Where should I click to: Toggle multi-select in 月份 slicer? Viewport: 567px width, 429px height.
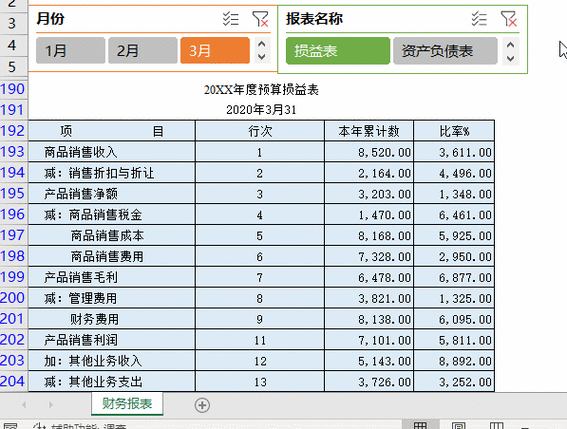coord(230,19)
